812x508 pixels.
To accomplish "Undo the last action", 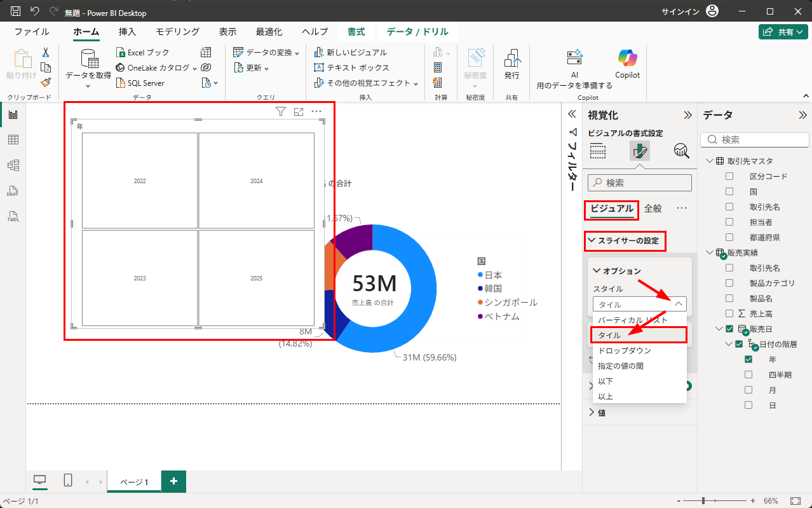I will point(34,11).
